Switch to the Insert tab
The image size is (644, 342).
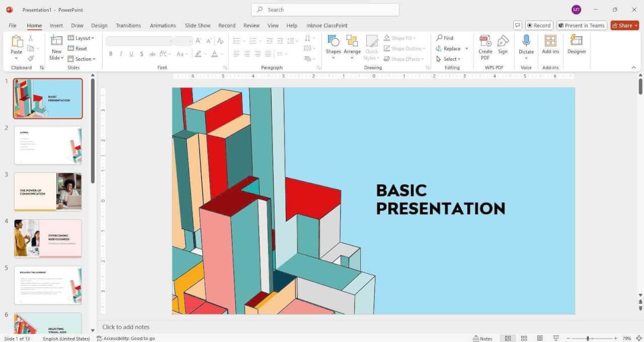click(x=56, y=25)
